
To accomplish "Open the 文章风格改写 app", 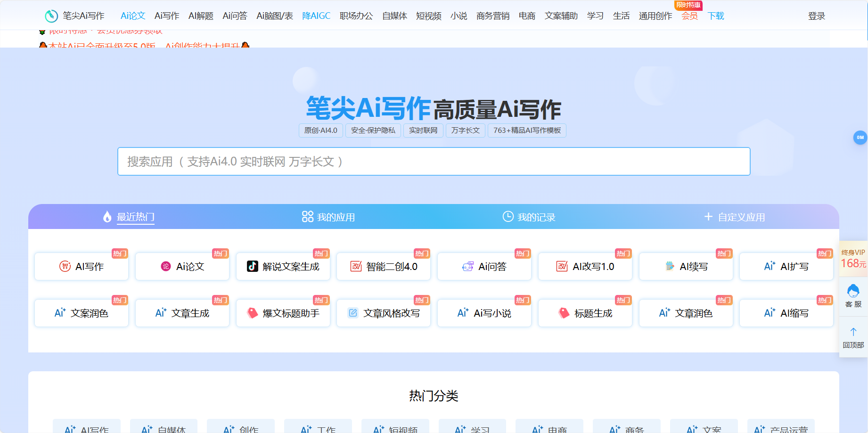I will click(x=383, y=312).
